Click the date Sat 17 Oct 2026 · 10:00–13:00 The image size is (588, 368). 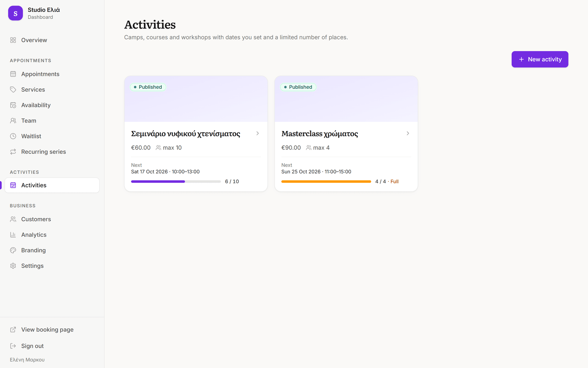click(x=165, y=172)
